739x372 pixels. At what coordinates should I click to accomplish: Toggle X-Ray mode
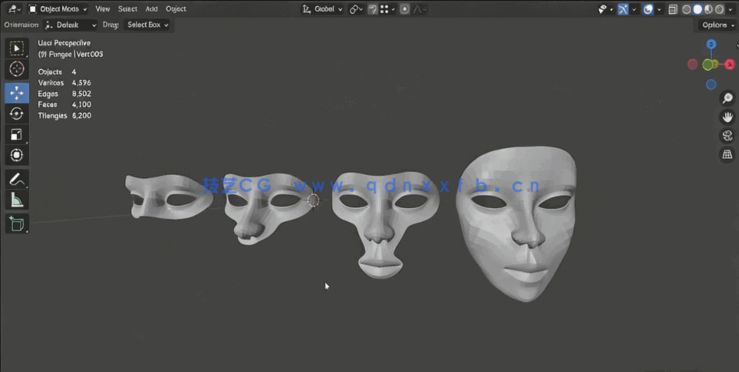pyautogui.click(x=673, y=9)
